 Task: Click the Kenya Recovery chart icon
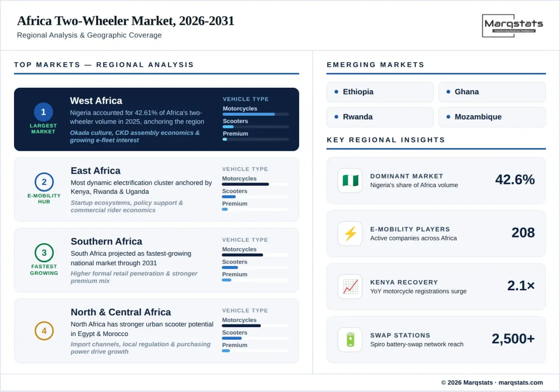click(x=350, y=287)
